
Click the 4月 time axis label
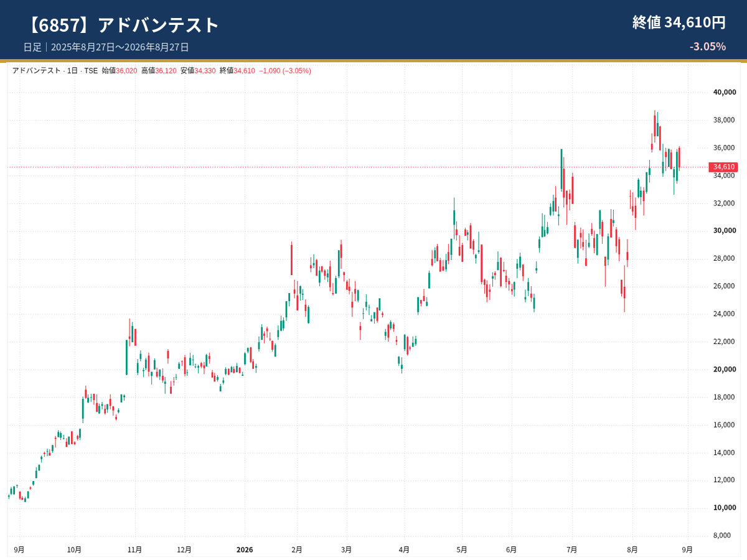pyautogui.click(x=404, y=549)
